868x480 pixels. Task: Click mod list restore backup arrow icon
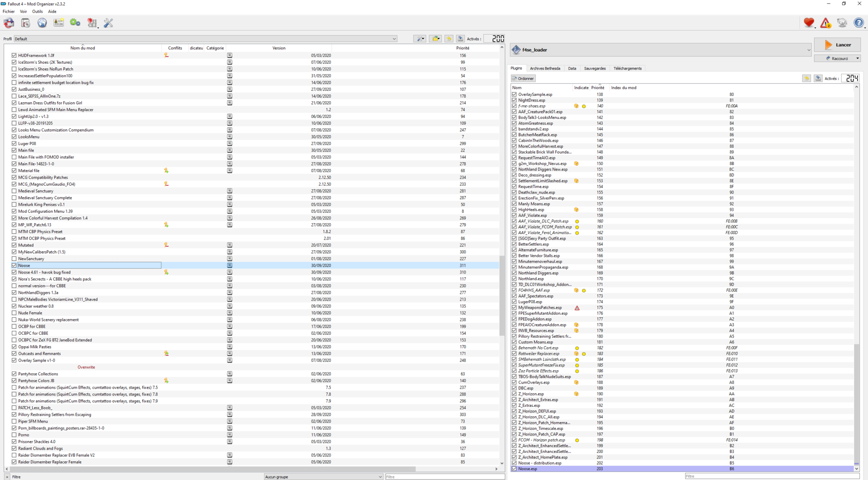point(449,39)
